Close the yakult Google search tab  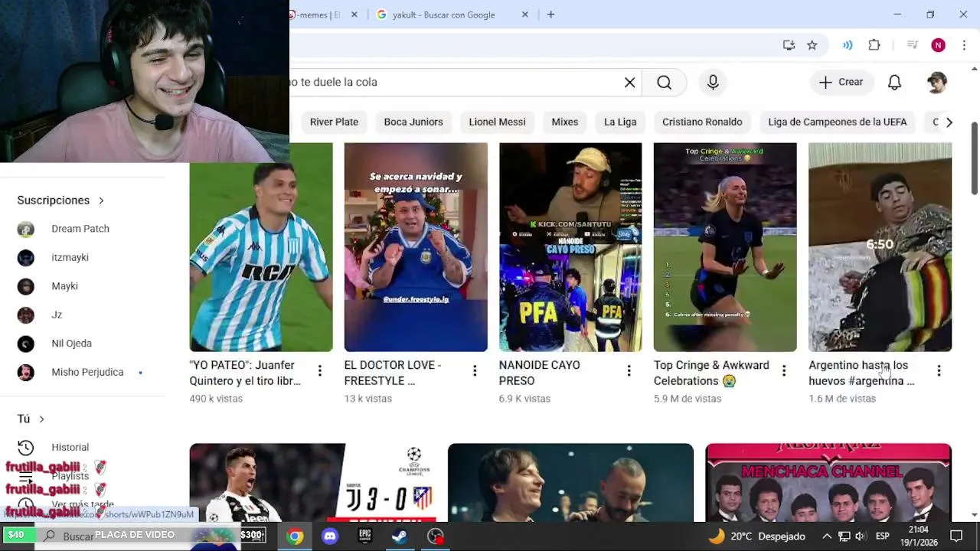pyautogui.click(x=525, y=15)
